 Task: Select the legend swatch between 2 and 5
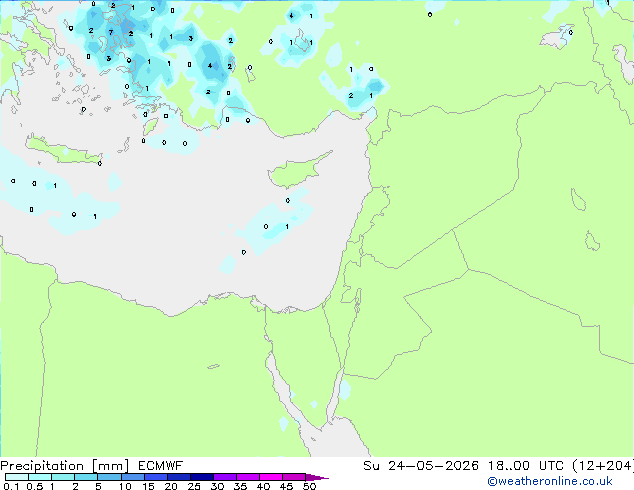(x=86, y=477)
